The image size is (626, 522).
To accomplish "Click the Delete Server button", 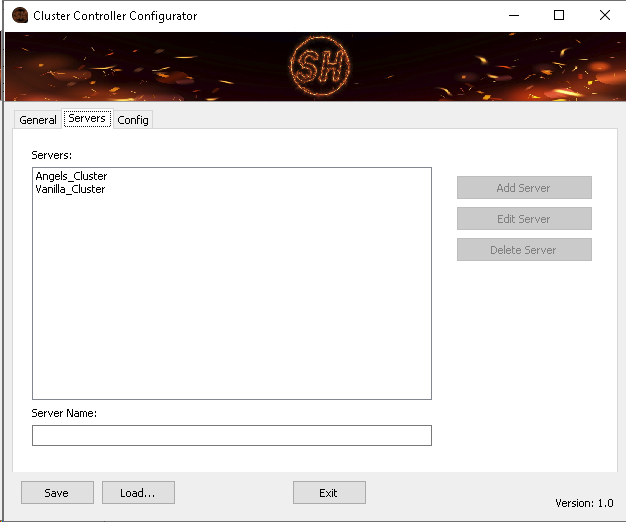I will (x=524, y=250).
